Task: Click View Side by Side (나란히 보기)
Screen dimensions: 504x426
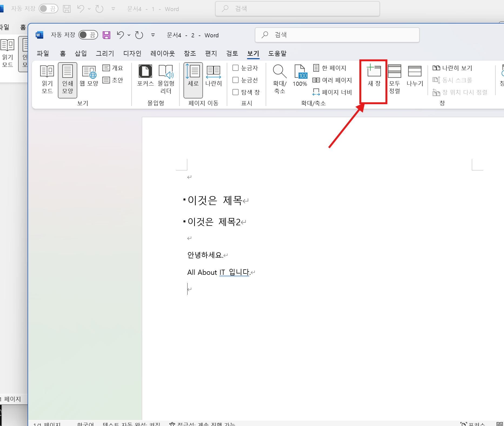Action: 452,68
